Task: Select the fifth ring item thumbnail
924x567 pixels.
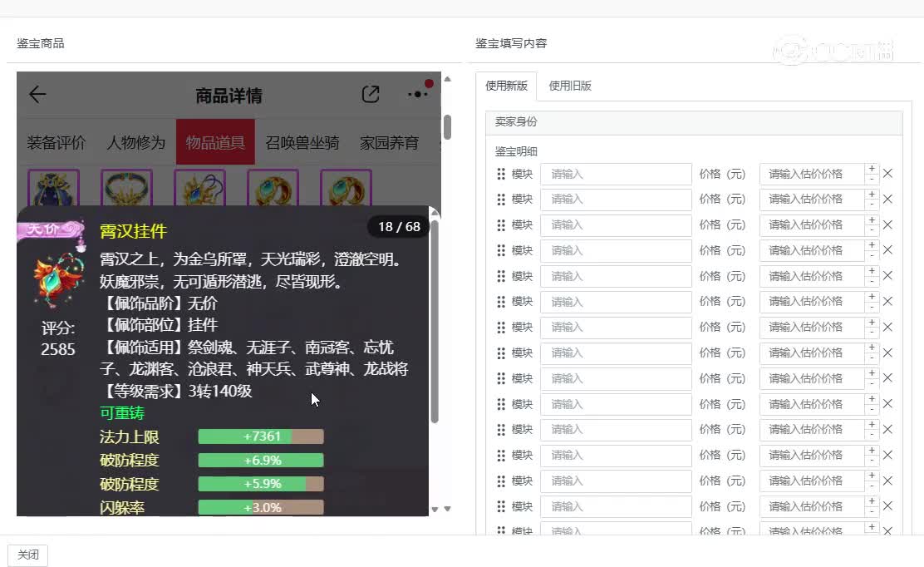Action: click(x=346, y=188)
